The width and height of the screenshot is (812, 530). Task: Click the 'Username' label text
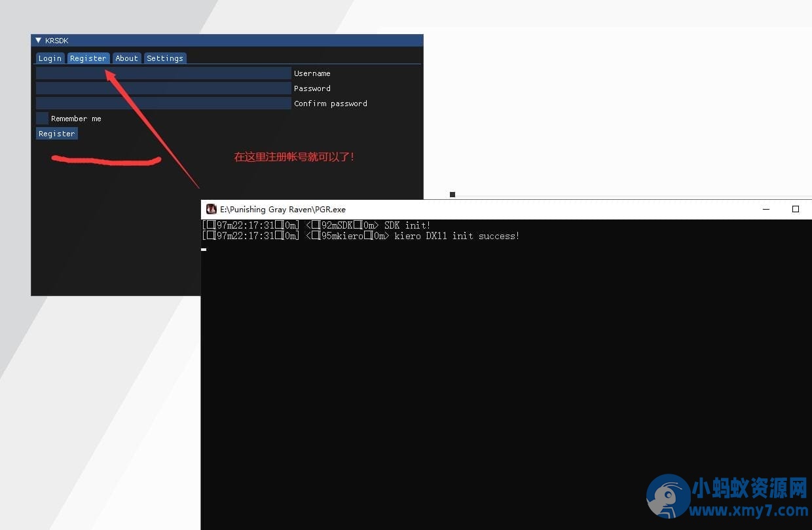point(312,73)
